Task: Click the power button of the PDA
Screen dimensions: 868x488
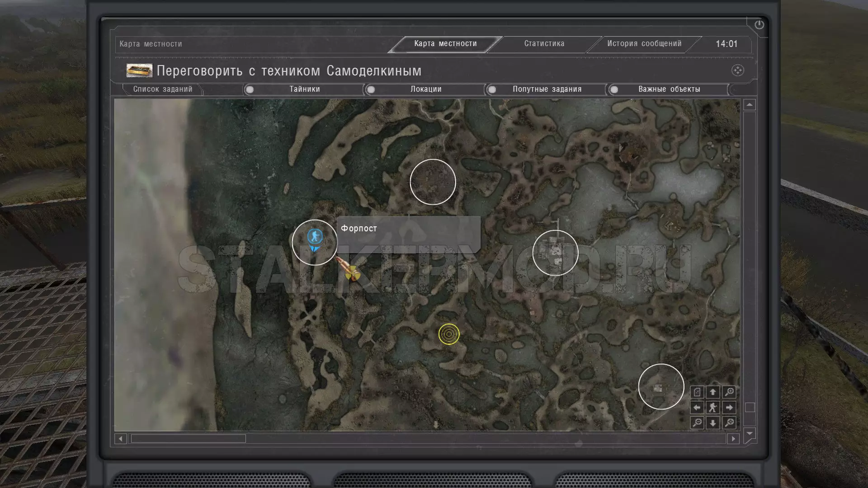Action: (x=759, y=24)
